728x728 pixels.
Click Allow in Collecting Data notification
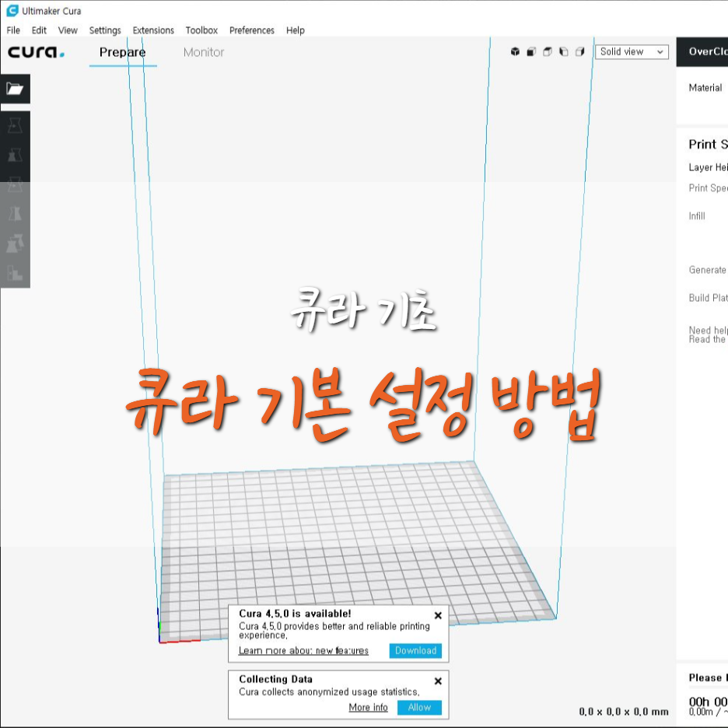coord(419,707)
